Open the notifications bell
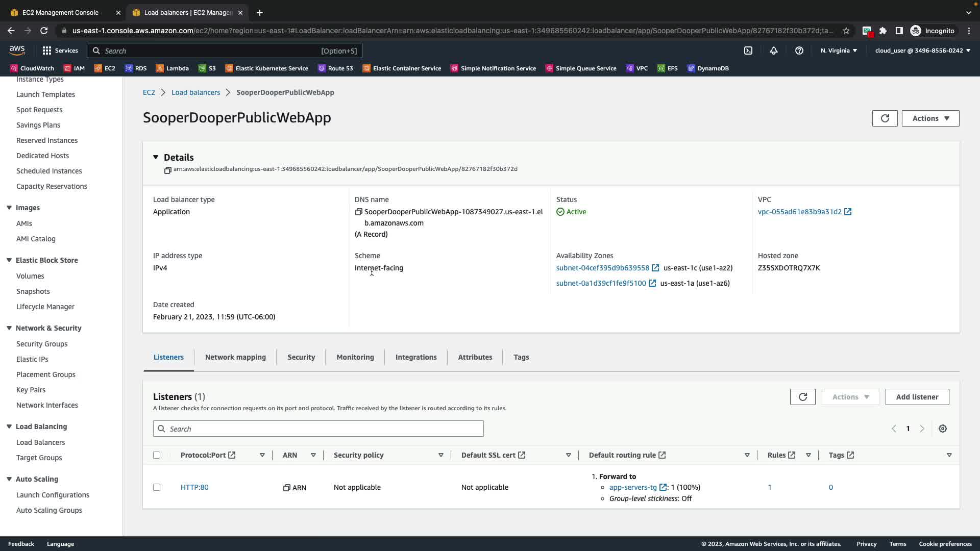This screenshot has height=551, width=980. coord(774,51)
